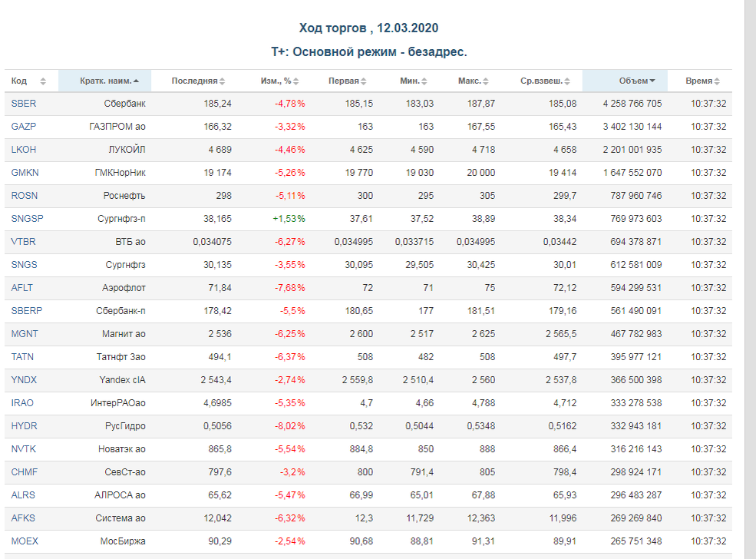Select the Yandex clA name cell
Image resolution: width=756 pixels, height=559 pixels.
pos(123,380)
